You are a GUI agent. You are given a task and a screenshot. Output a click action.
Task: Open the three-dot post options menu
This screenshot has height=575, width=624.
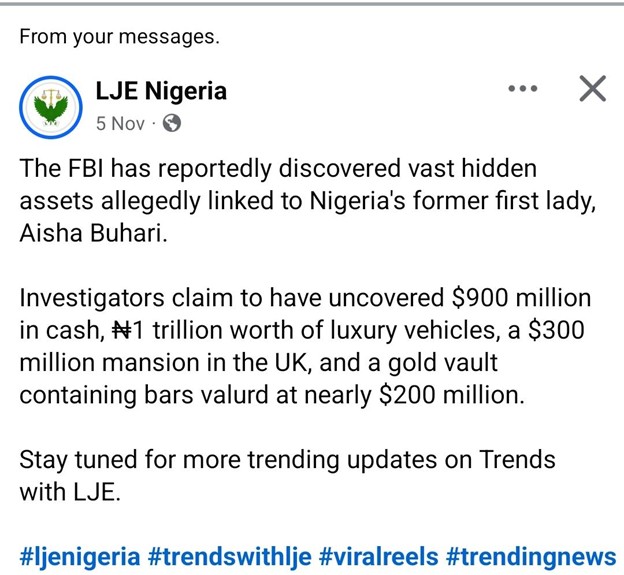tap(523, 89)
